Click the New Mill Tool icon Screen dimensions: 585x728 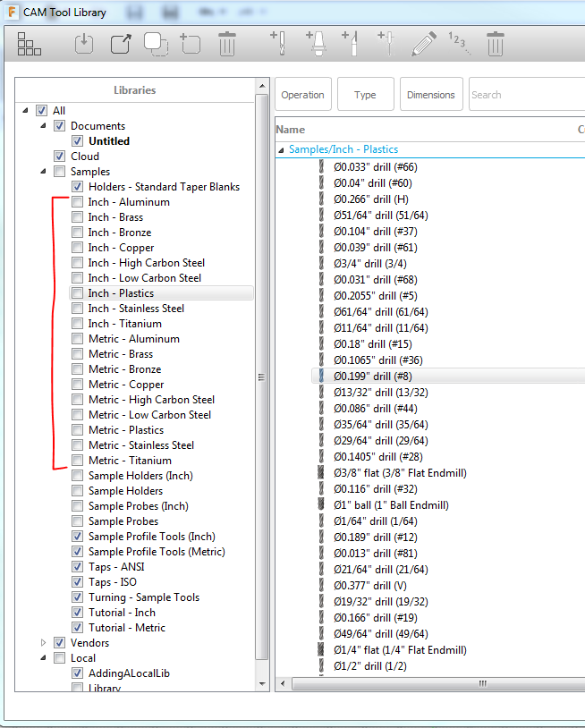278,43
